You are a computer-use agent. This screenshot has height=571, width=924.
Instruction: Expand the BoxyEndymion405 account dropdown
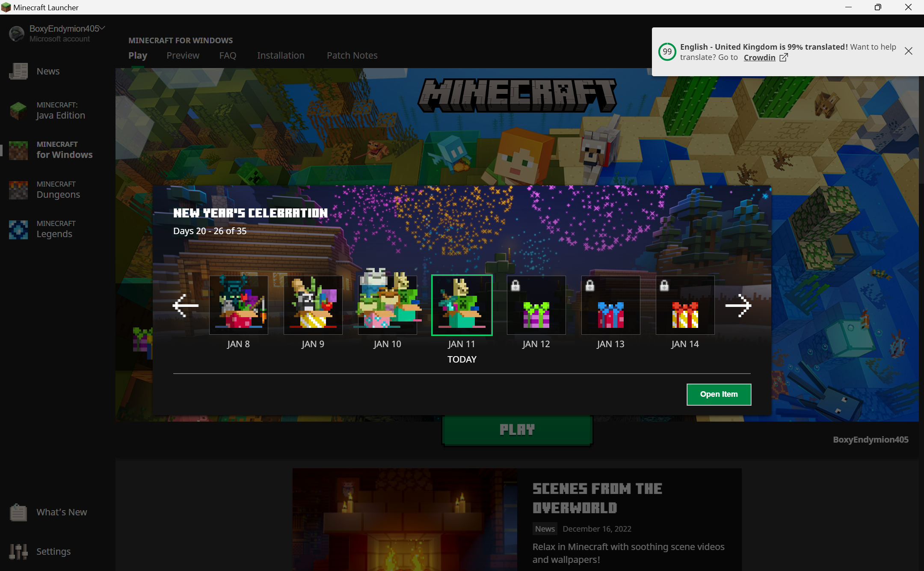102,28
